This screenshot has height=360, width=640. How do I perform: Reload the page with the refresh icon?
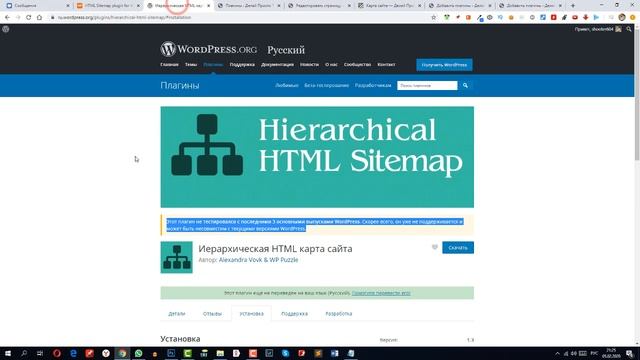click(x=29, y=18)
